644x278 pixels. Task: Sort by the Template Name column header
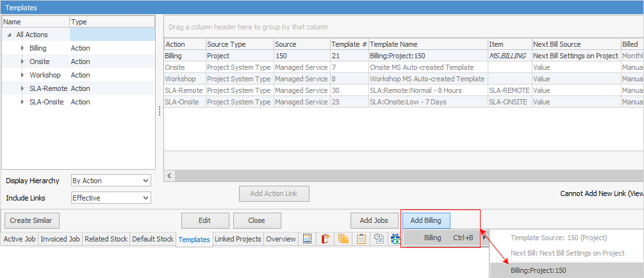(x=427, y=44)
